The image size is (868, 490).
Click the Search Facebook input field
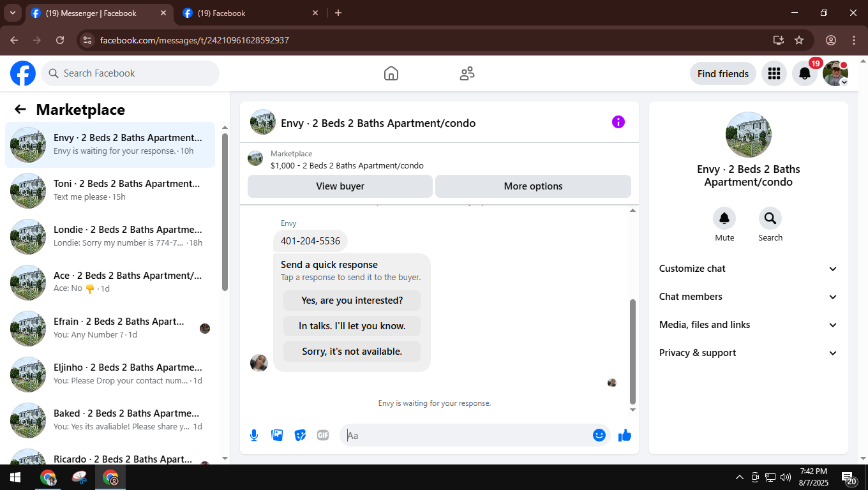[x=130, y=73]
